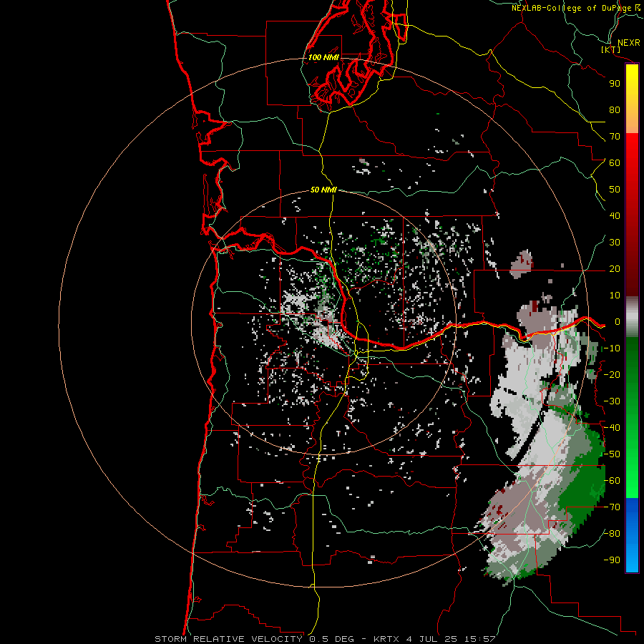Select the -20 value on the velocity scale
Viewport: 644px width, 644px height.
click(x=612, y=375)
